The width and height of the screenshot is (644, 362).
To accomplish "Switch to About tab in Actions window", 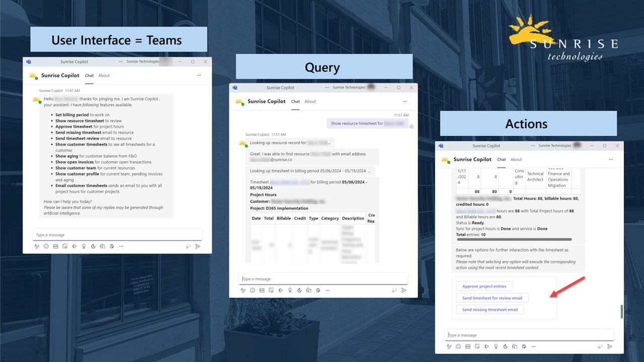I will [516, 159].
